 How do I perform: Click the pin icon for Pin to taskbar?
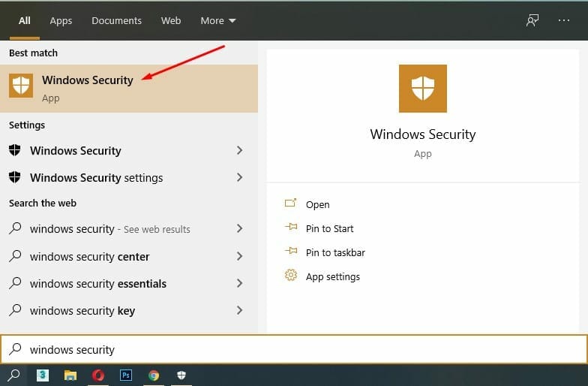[x=291, y=251]
